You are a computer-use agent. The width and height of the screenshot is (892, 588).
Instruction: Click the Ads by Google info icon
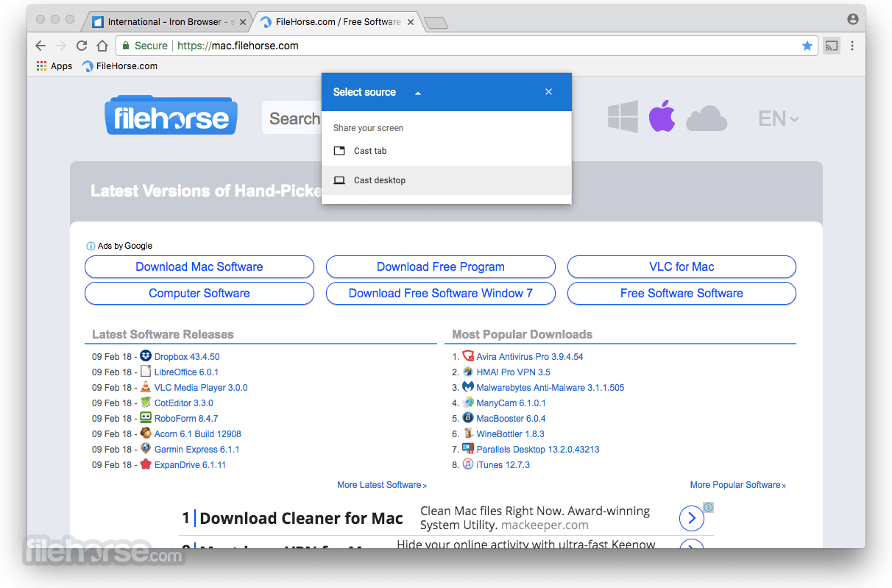point(91,246)
